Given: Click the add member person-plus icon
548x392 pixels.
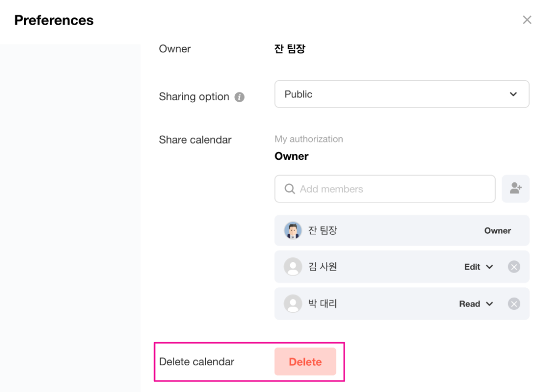Looking at the screenshot, I should pos(516,189).
